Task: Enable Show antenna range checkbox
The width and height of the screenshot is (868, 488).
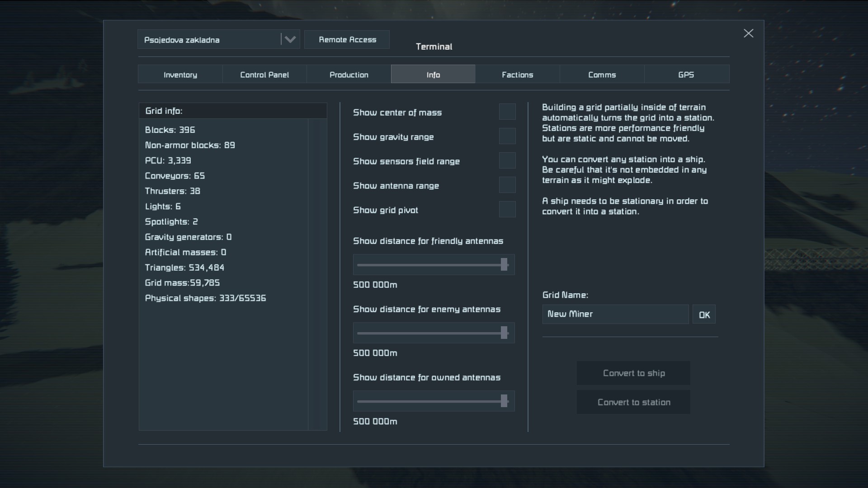Action: [507, 185]
